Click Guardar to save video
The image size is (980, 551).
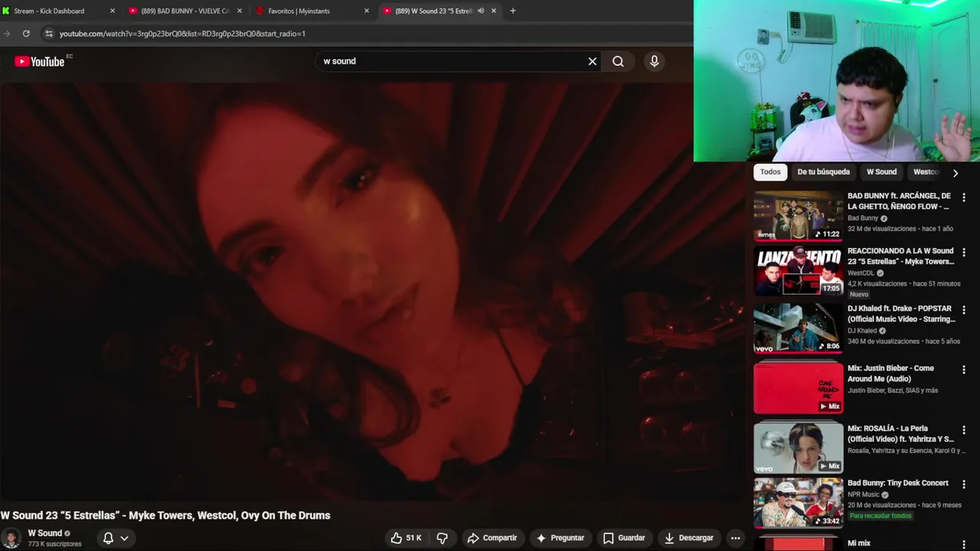(624, 538)
